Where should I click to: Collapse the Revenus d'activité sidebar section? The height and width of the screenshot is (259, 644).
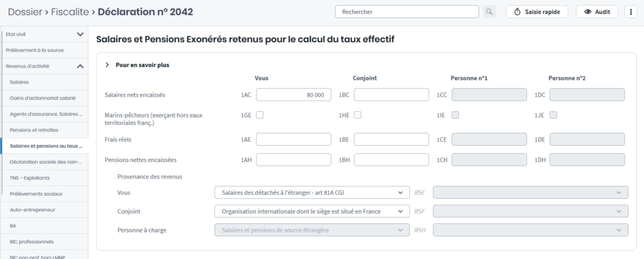(80, 66)
